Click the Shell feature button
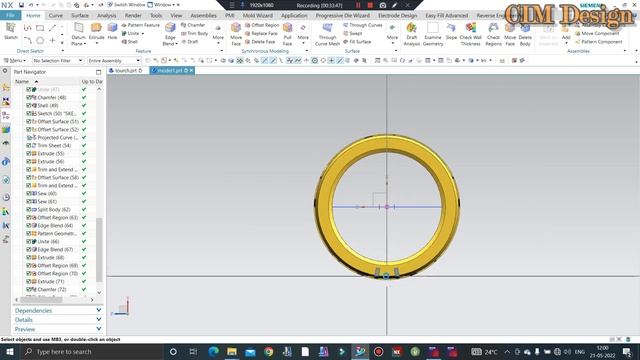640x360 pixels. tap(129, 42)
